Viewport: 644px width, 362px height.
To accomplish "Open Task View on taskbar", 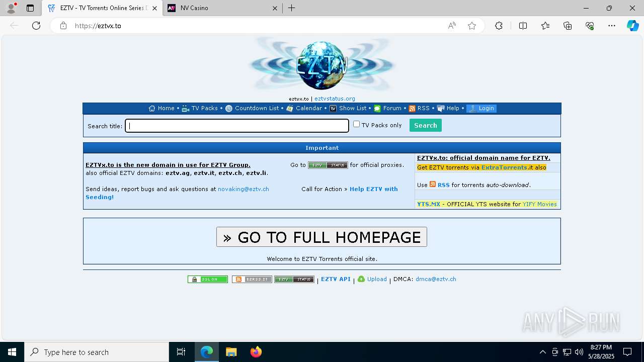I will pyautogui.click(x=181, y=352).
